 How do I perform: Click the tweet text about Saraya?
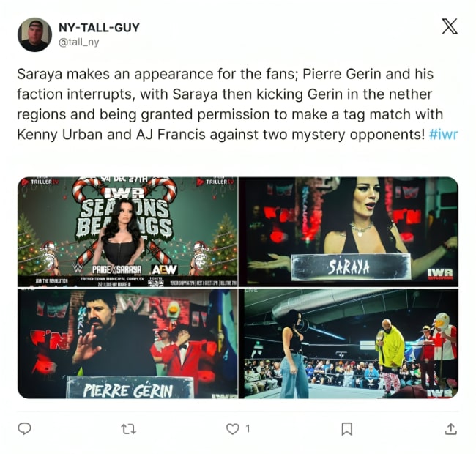pos(237,104)
